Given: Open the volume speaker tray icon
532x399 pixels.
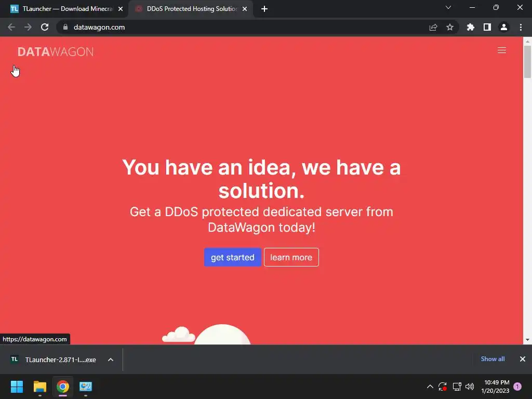Looking at the screenshot, I should pyautogui.click(x=470, y=387).
